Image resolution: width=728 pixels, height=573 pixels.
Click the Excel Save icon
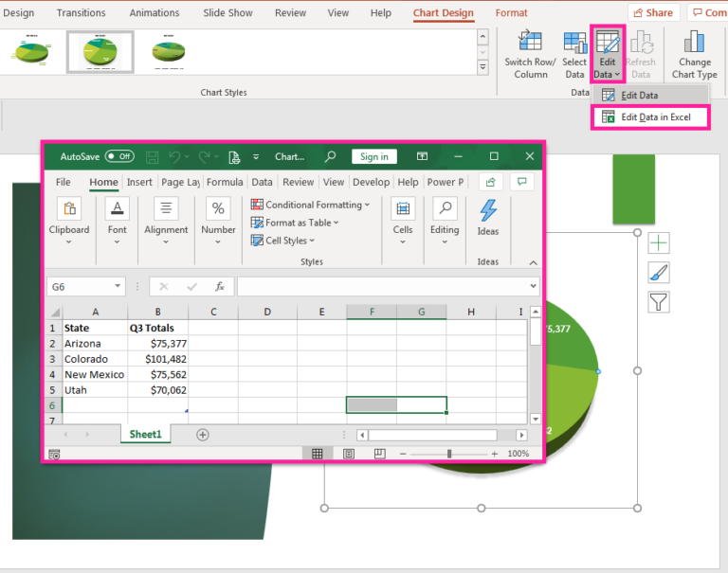152,157
